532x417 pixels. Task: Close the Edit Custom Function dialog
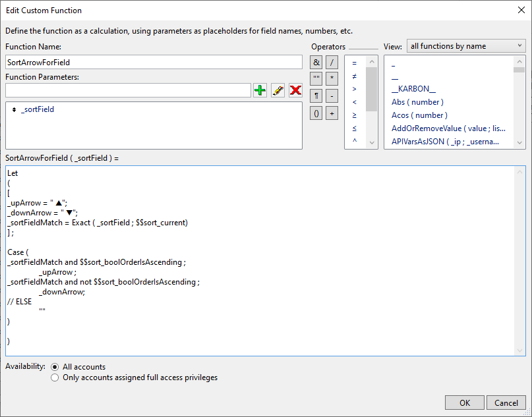tap(521, 10)
